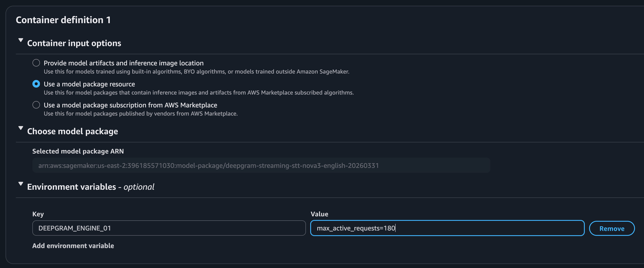The height and width of the screenshot is (268, 644).
Task: Click the "Choose model package" header text
Action: [x=73, y=131]
